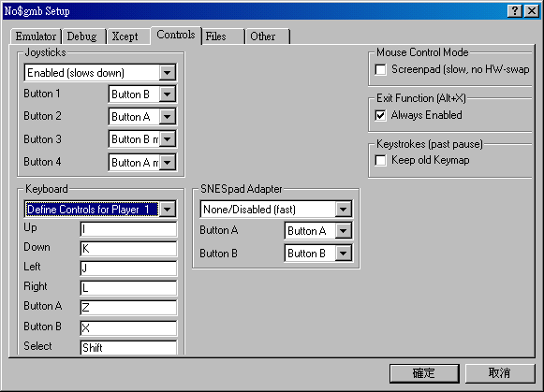Click the help question mark icon
This screenshot has height=392, width=544.
pyautogui.click(x=515, y=11)
